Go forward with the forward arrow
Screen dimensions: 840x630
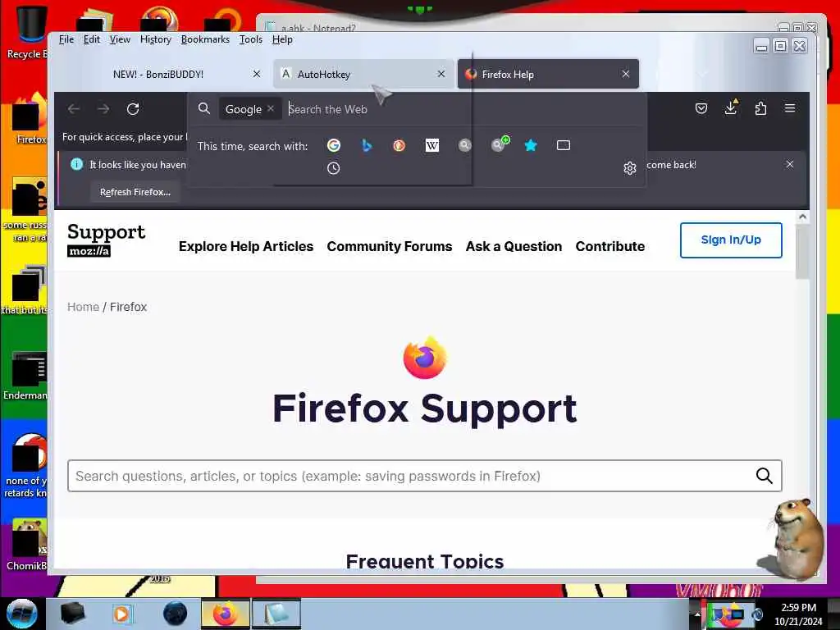(103, 109)
